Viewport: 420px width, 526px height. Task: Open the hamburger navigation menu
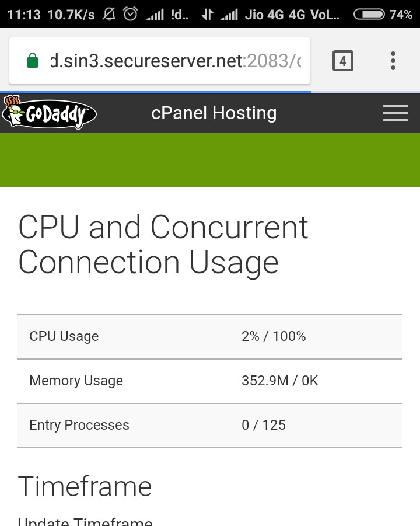click(395, 113)
